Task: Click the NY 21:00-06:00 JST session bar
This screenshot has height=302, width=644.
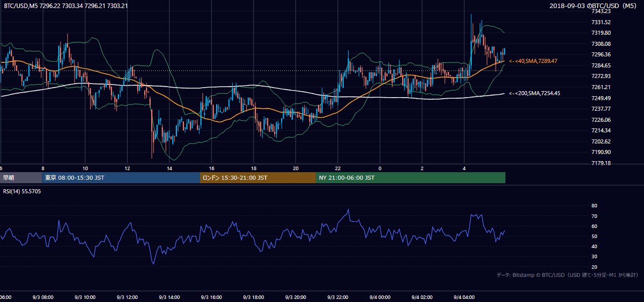Action: click(411, 178)
